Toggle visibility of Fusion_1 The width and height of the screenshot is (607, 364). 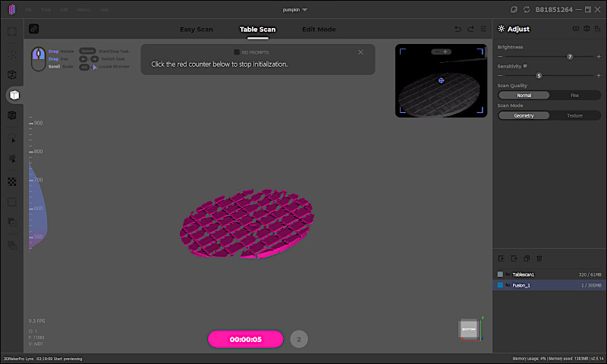pos(508,285)
